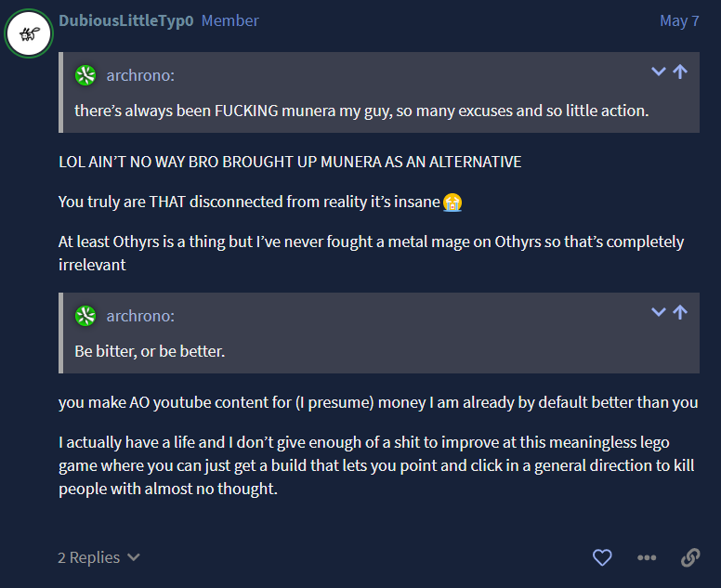The image size is (721, 588).
Task: Copy the post link via chain icon
Action: [x=690, y=557]
